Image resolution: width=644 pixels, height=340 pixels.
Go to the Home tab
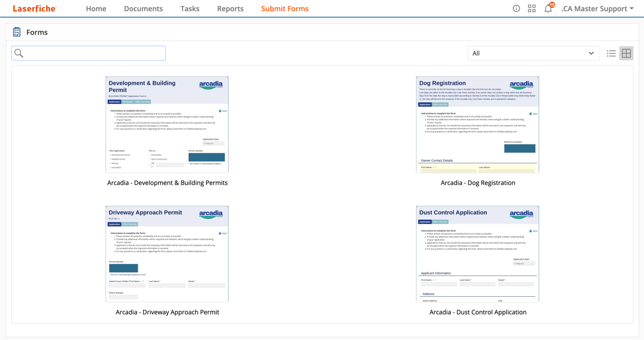coord(96,9)
